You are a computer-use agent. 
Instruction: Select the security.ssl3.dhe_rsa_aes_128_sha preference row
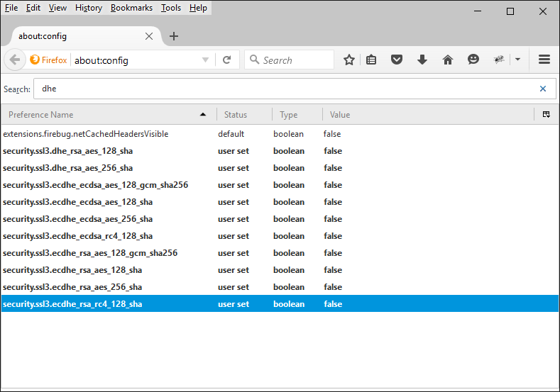pos(67,151)
